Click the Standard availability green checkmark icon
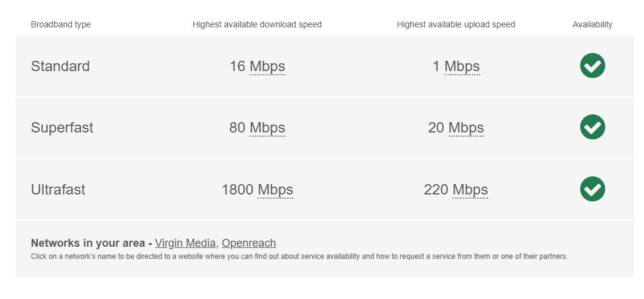Image resolution: width=644 pixels, height=299 pixels. tap(592, 66)
